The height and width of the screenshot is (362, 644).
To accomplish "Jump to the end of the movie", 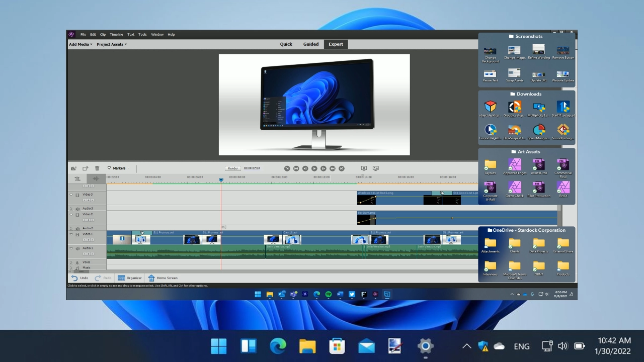I will coord(342,168).
